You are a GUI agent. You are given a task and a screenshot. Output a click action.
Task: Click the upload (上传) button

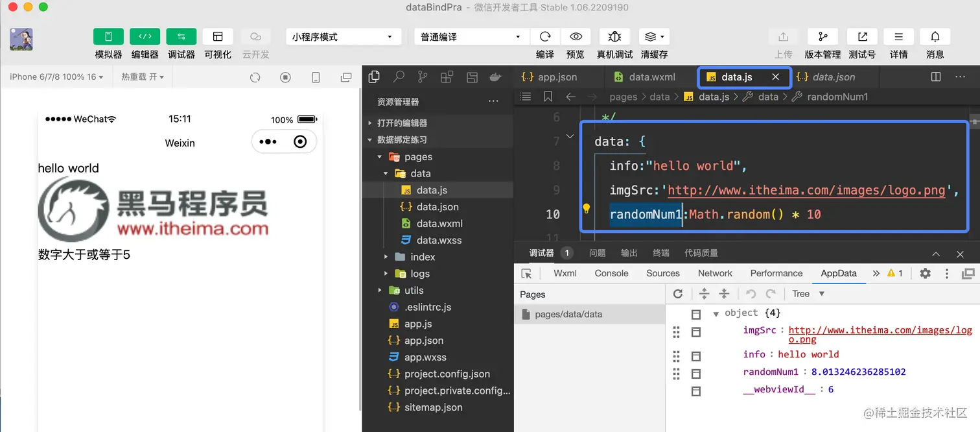[783, 37]
